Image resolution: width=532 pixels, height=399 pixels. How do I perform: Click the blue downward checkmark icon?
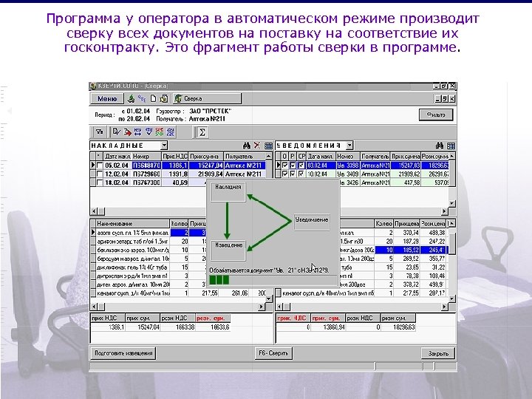pos(149,132)
